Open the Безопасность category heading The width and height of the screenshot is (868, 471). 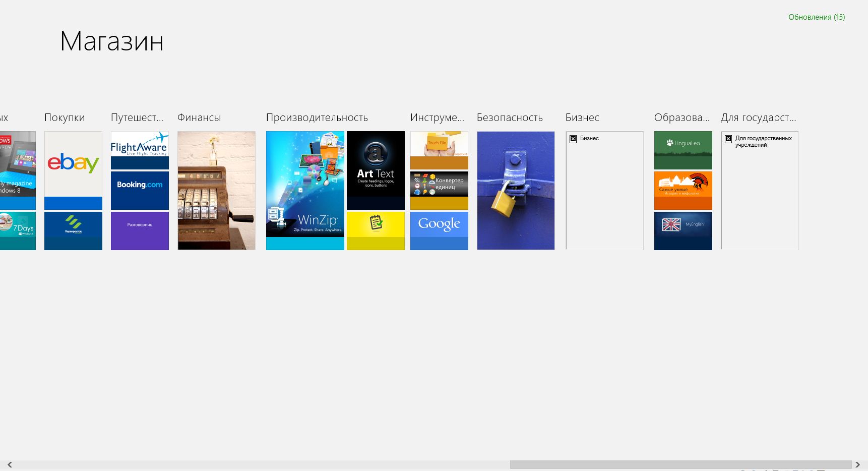pyautogui.click(x=510, y=117)
